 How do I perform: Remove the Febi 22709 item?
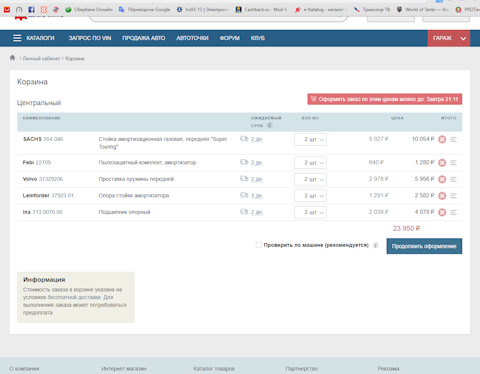tap(442, 163)
